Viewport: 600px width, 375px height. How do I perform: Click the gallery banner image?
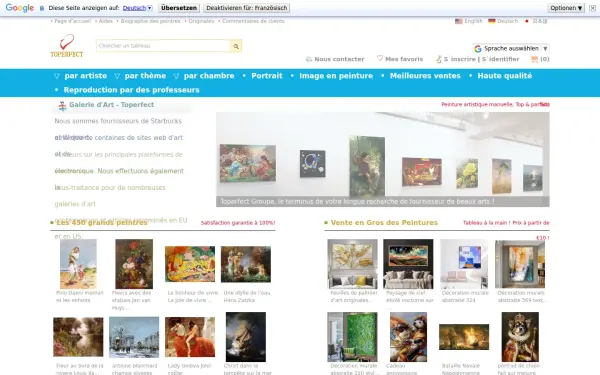(x=383, y=160)
